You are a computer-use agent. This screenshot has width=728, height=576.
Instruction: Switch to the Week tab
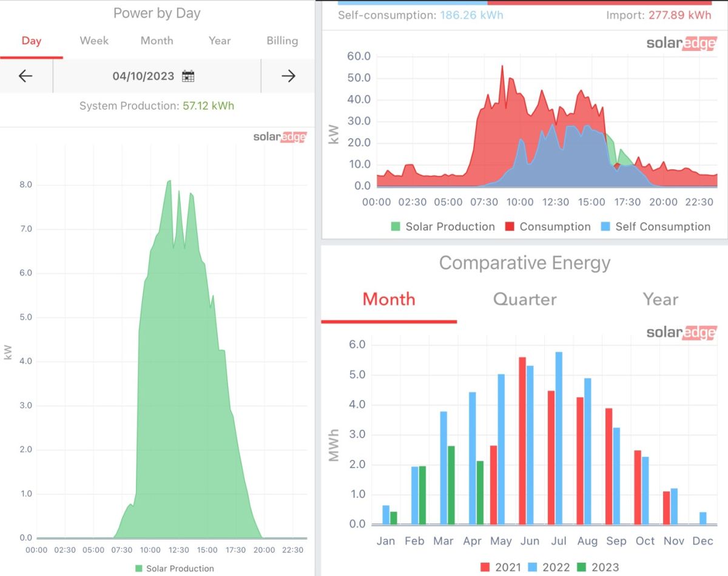94,41
